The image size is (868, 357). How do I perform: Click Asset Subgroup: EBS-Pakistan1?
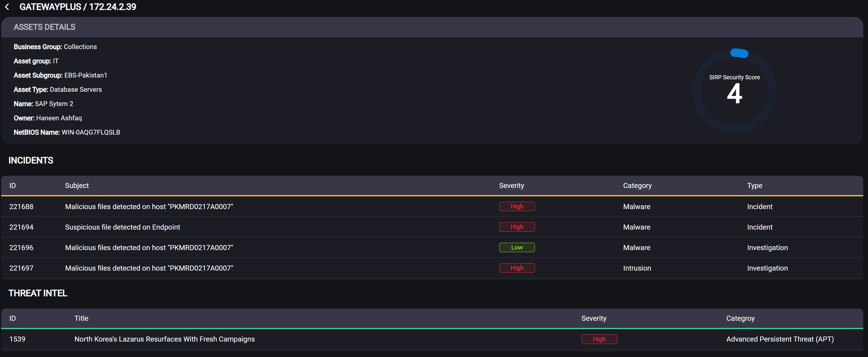(60, 75)
